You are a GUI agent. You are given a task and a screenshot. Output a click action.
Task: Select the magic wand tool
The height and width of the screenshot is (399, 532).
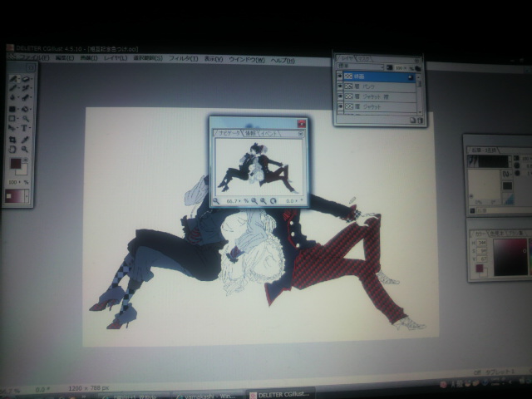26,119
